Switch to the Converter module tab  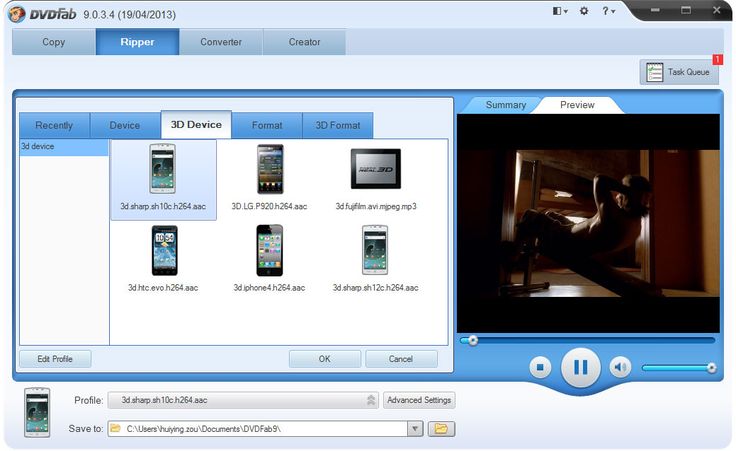point(221,42)
